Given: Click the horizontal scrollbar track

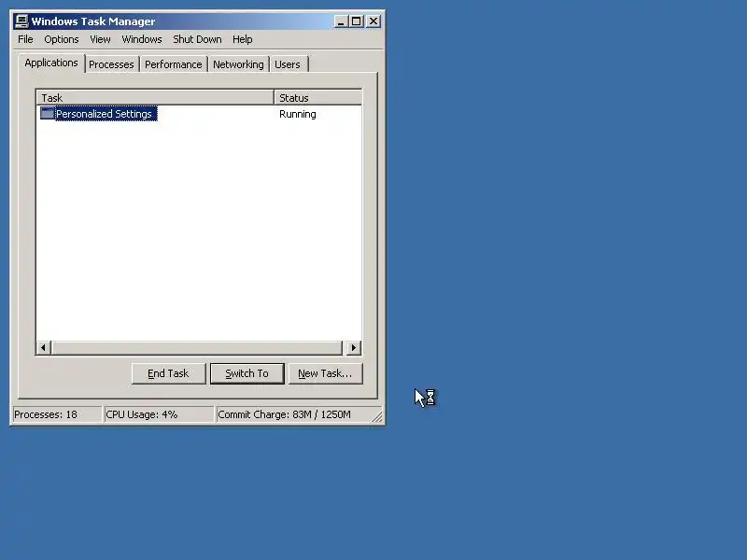Looking at the screenshot, I should click(197, 347).
